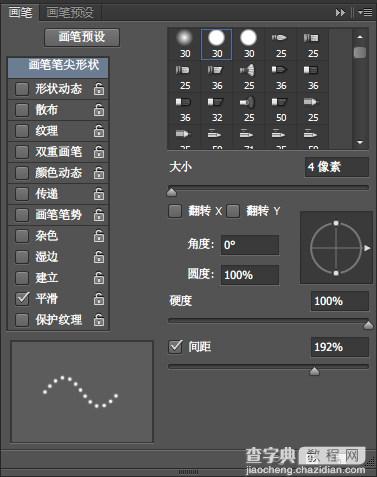The height and width of the screenshot is (477, 377).
Task: Click the lock icon for 平滑
Action: tap(99, 299)
